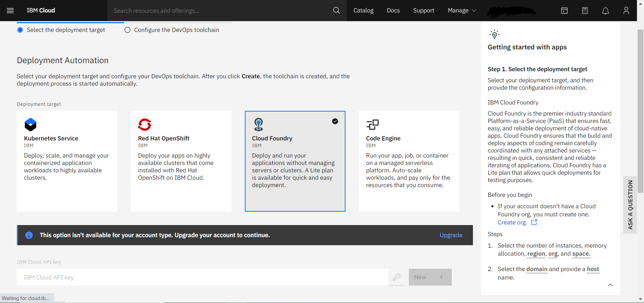Image resolution: width=644 pixels, height=303 pixels.
Task: Click the Red Hat OpenShift logo icon
Action: point(145,125)
